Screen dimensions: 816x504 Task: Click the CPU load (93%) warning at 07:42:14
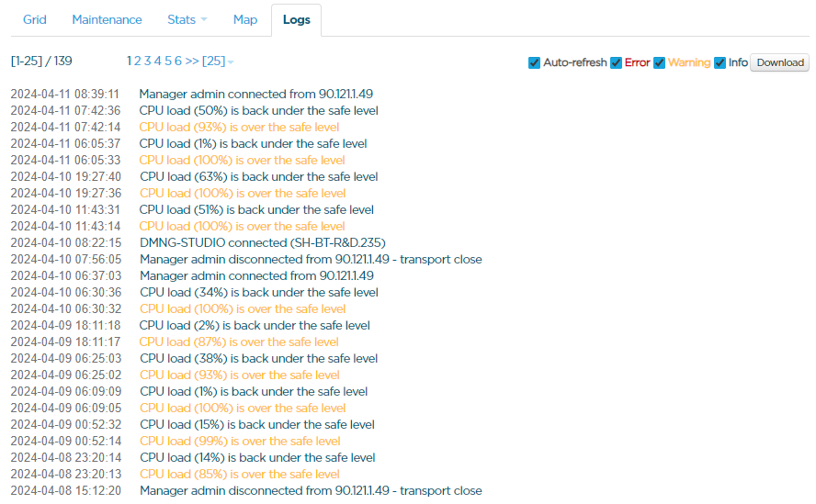[239, 128]
